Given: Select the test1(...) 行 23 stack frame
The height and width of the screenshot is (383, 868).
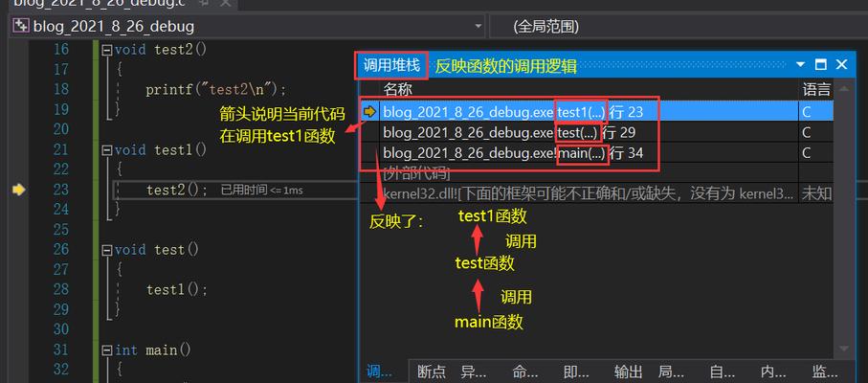Looking at the screenshot, I should tap(597, 112).
